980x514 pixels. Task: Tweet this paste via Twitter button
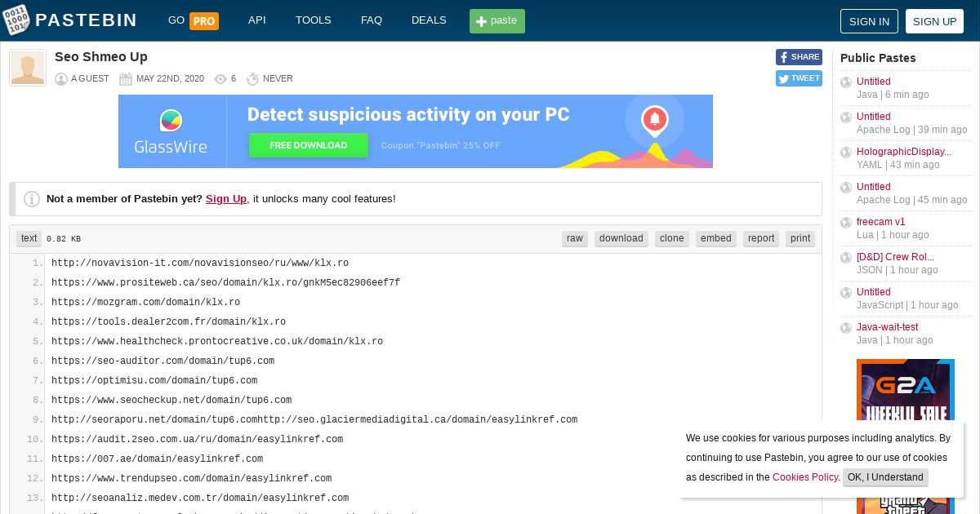[x=799, y=78]
